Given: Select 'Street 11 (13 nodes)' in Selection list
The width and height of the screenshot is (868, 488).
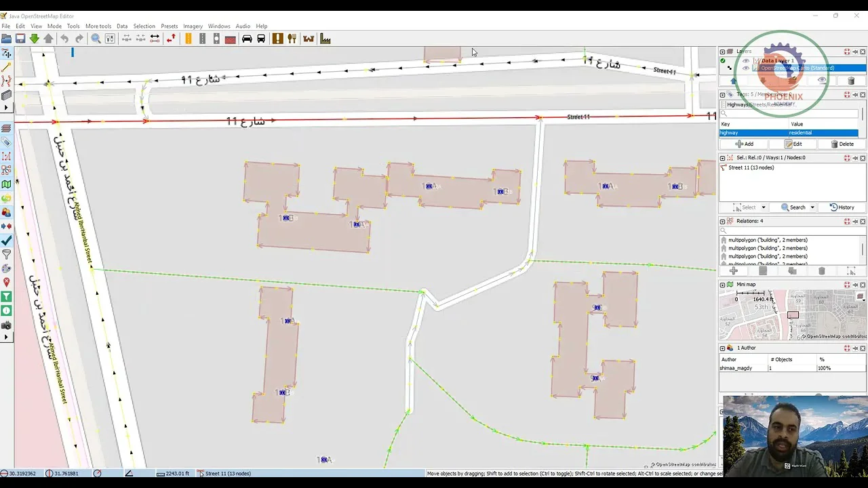Looking at the screenshot, I should [x=751, y=167].
